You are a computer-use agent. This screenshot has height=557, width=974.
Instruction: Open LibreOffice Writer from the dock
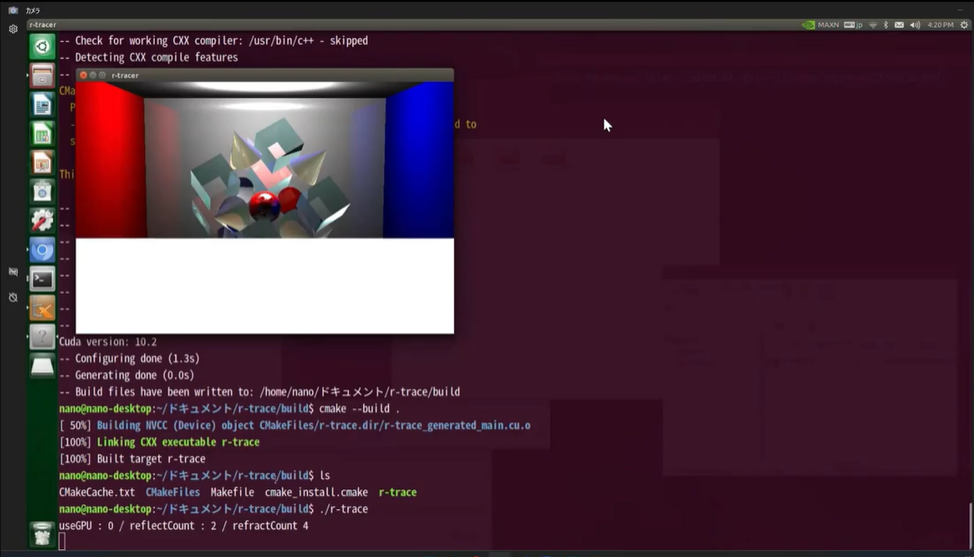click(x=42, y=105)
